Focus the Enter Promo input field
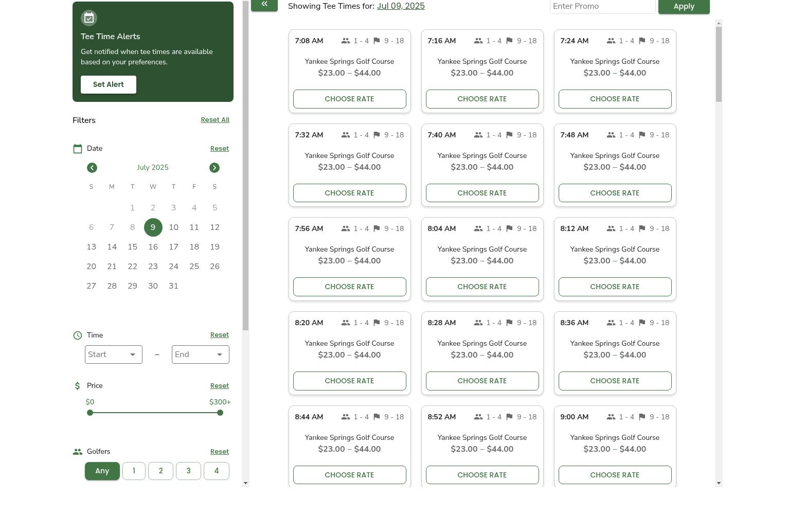 pyautogui.click(x=602, y=6)
